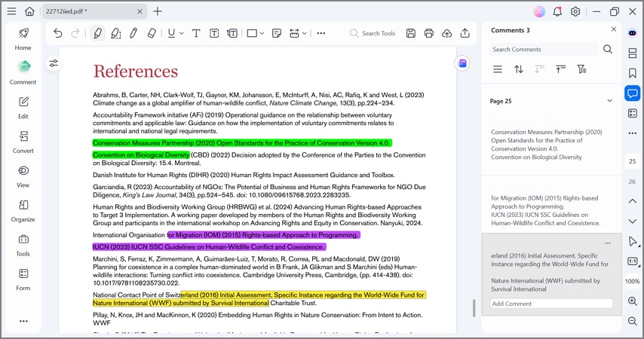Open the user account avatar
This screenshot has width=644, height=339.
coord(539,11)
